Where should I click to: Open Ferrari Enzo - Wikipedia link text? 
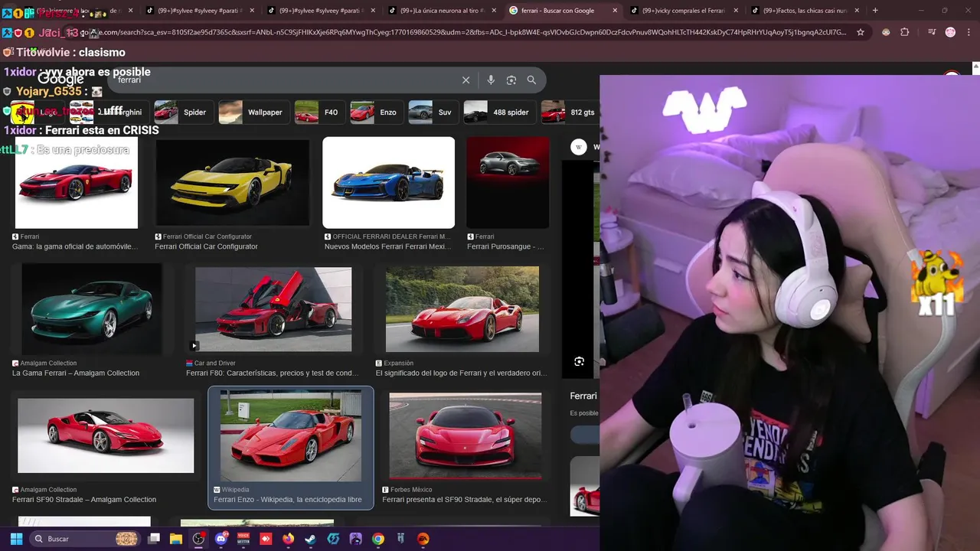coord(288,499)
